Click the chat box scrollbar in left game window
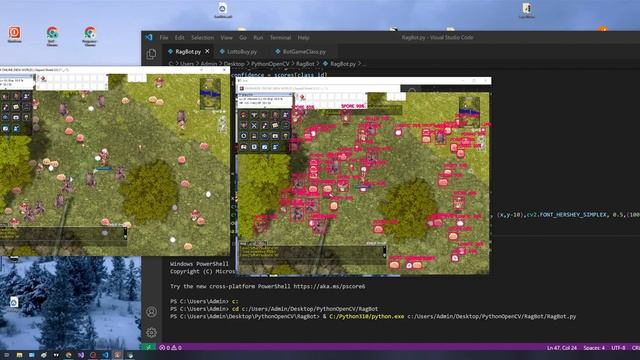This screenshot has height=360, width=640. click(125, 233)
